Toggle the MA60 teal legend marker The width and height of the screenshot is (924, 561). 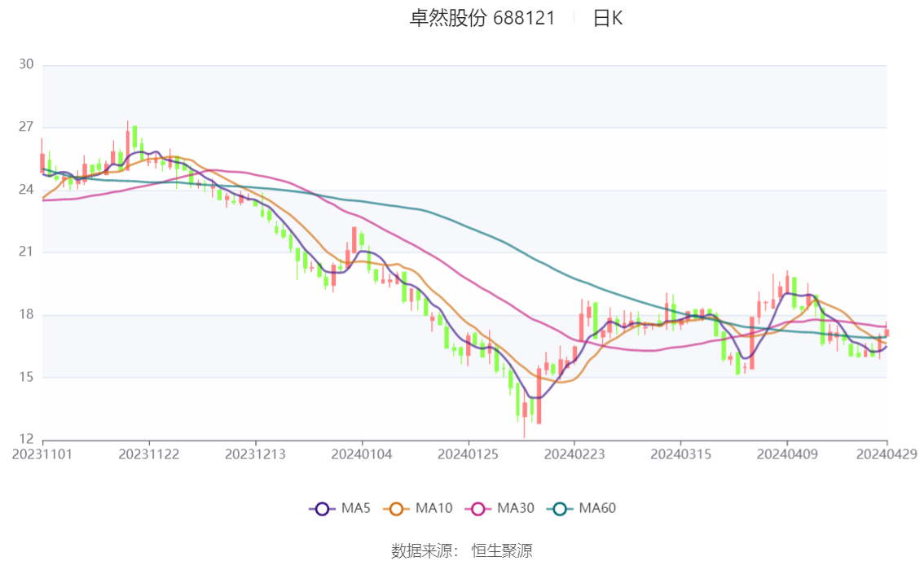coord(560,509)
